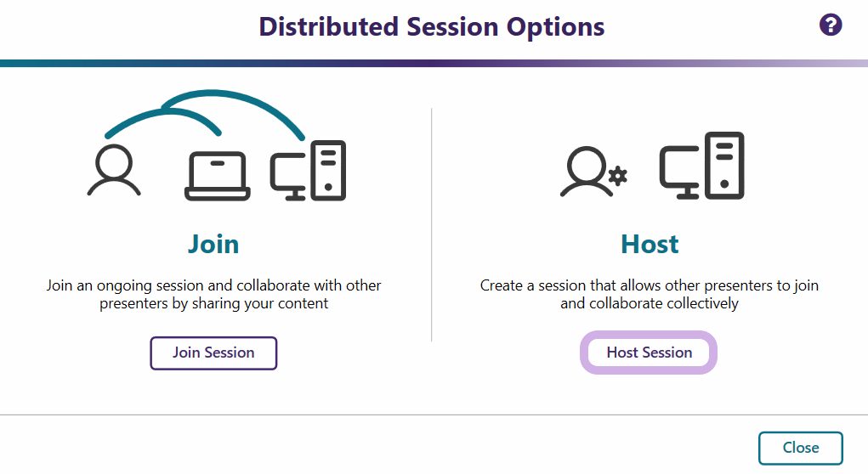This screenshot has width=868, height=474.
Task: Open help with the question mark icon
Action: 831,25
